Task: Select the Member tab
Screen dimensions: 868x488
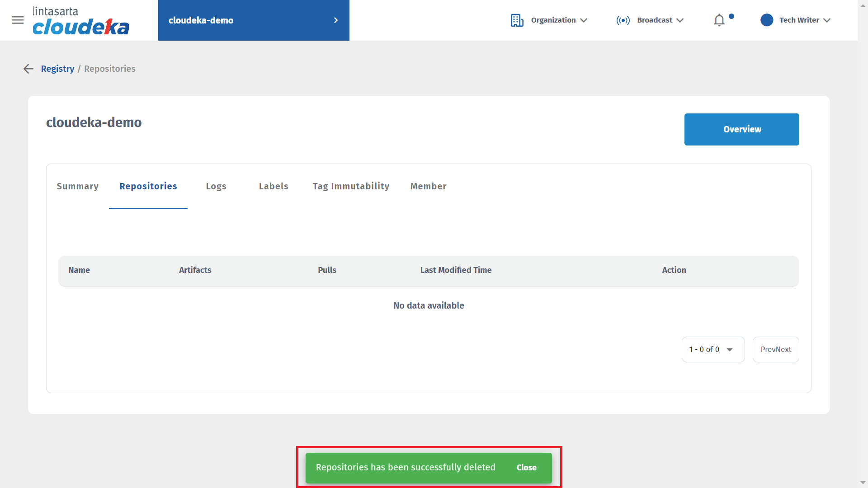Action: pyautogui.click(x=428, y=186)
